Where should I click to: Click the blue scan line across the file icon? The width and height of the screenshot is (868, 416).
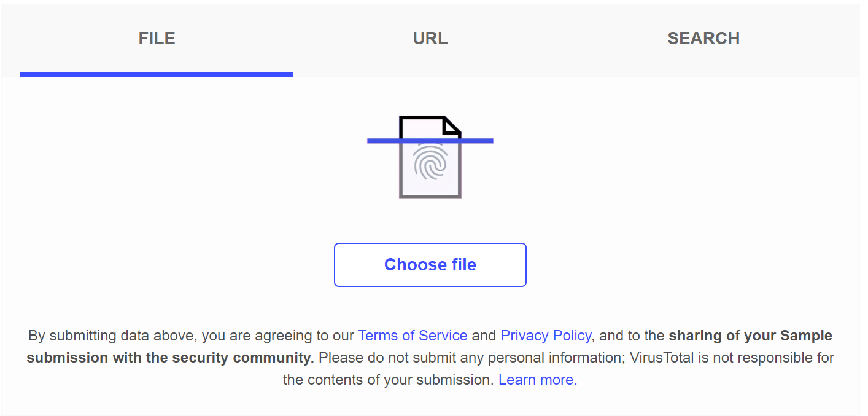click(381, 141)
